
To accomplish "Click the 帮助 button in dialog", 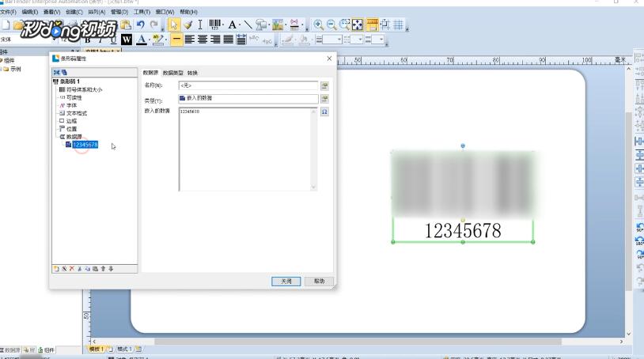I will 319,282.
